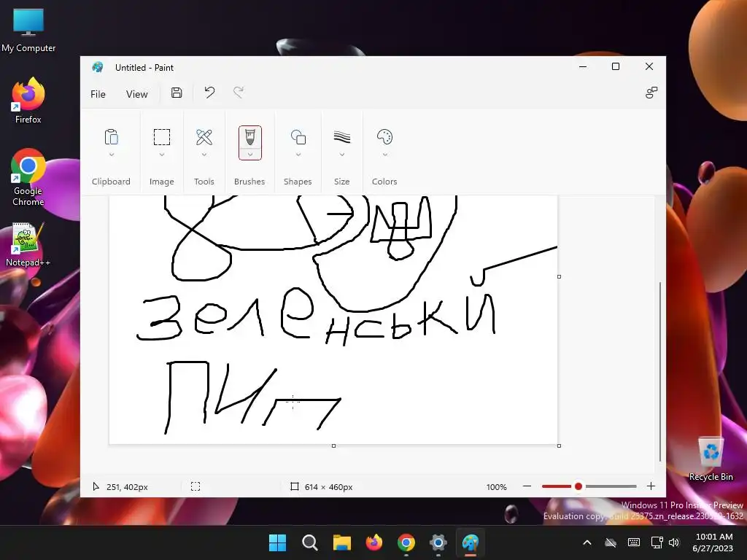747x560 pixels.
Task: Expand the Tools dropdown chevron
Action: point(204,155)
